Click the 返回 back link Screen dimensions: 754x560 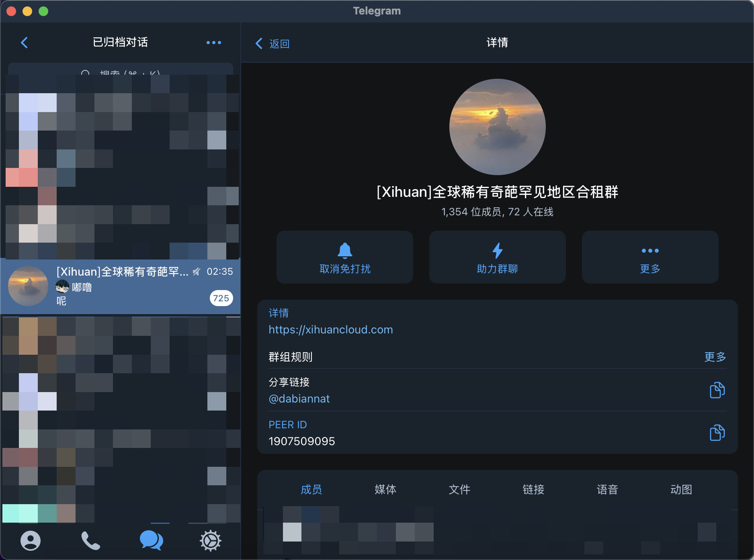tap(273, 43)
